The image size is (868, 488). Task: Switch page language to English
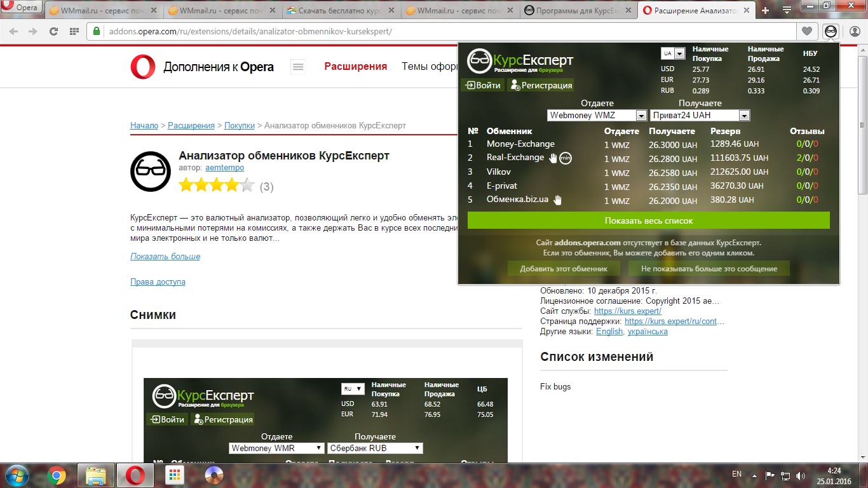(x=609, y=332)
